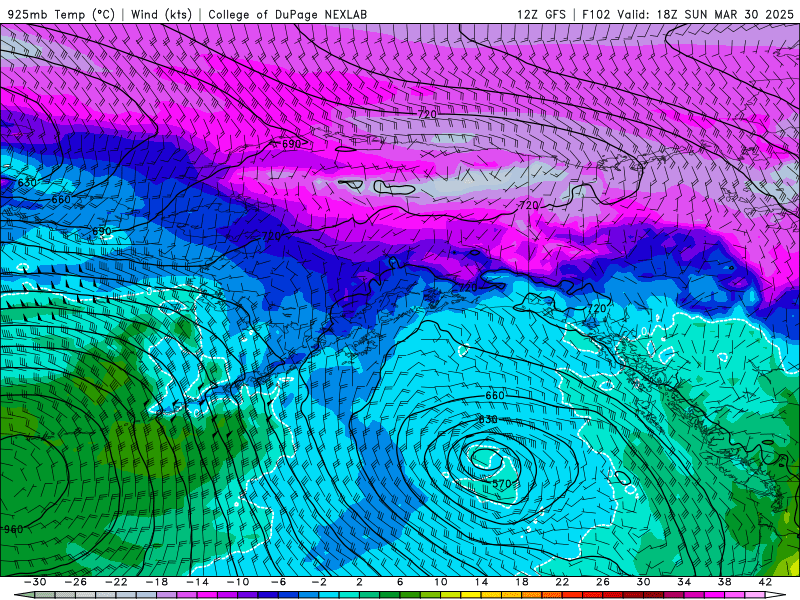Click the 'F102 Valid: 18Z SUN MAR 30 2025' text
Screen dimensions: 800x600
point(688,14)
